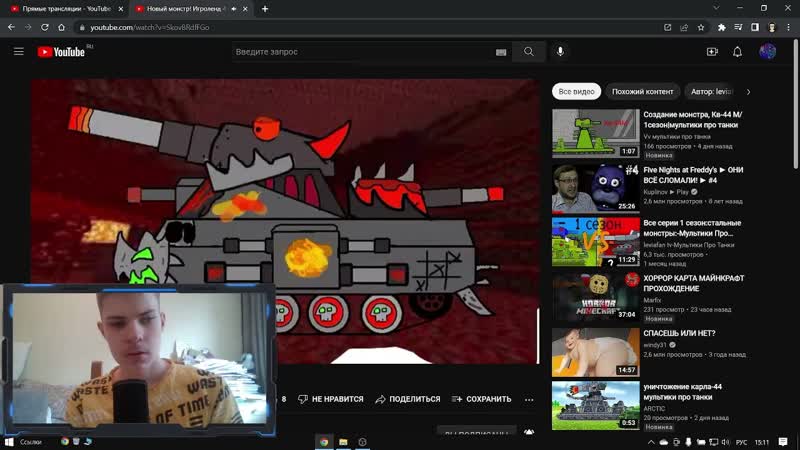Open the tray volume speaker icon

(x=726, y=442)
